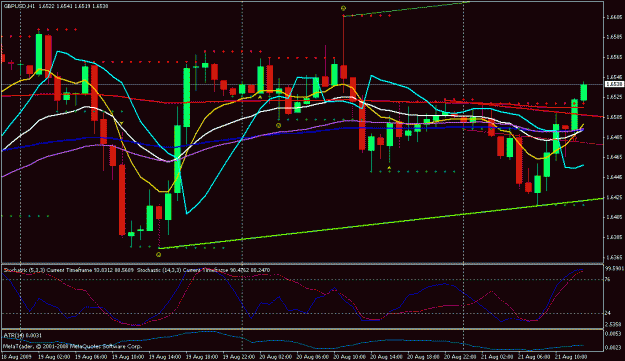Click the 21 Aug 06:00 time label
Screen dimensions: 625x361
[534, 356]
